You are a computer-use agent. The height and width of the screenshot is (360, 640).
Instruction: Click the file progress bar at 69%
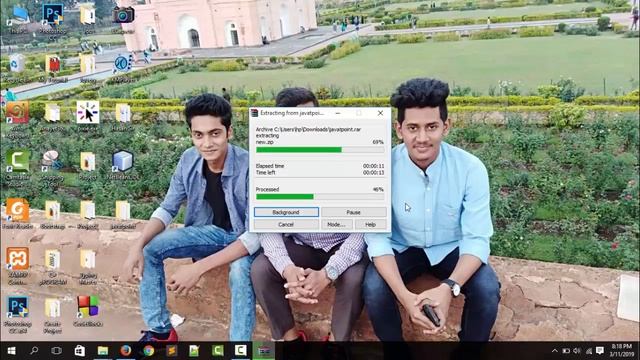[320, 150]
